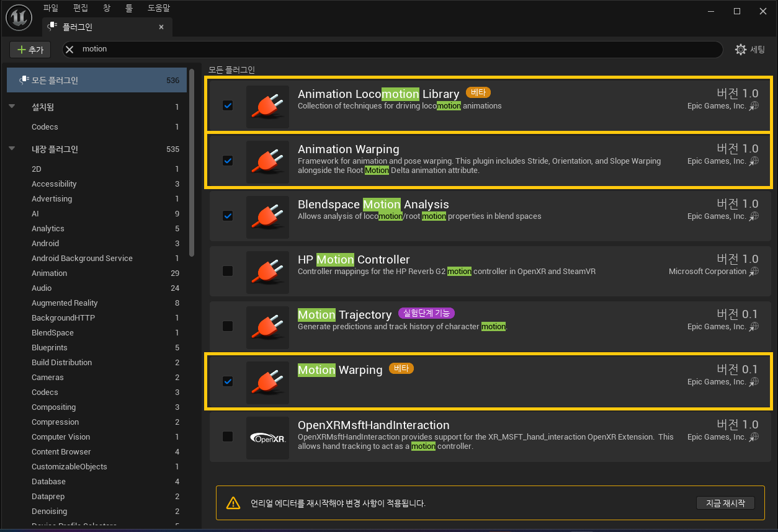Click the plug icon beside 모든 플러그인
Image resolution: width=778 pixels, height=532 pixels.
tap(24, 81)
